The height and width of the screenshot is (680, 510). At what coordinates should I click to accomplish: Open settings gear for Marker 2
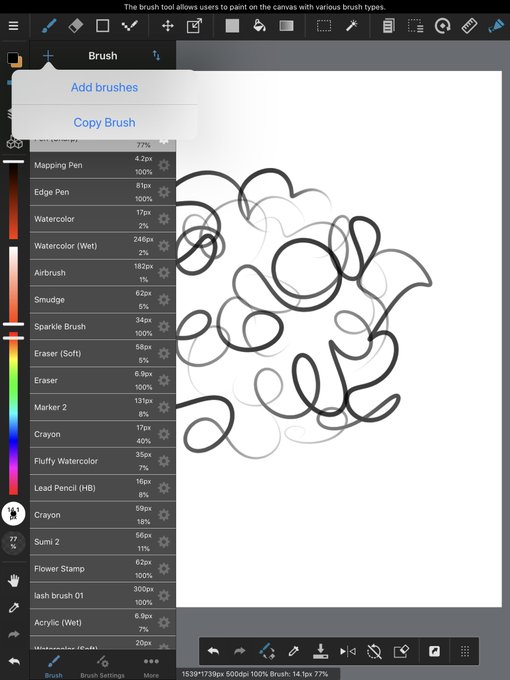pyautogui.click(x=164, y=407)
